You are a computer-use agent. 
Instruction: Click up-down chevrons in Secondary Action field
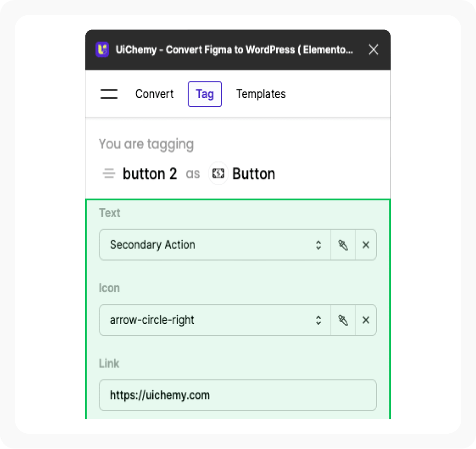318,245
